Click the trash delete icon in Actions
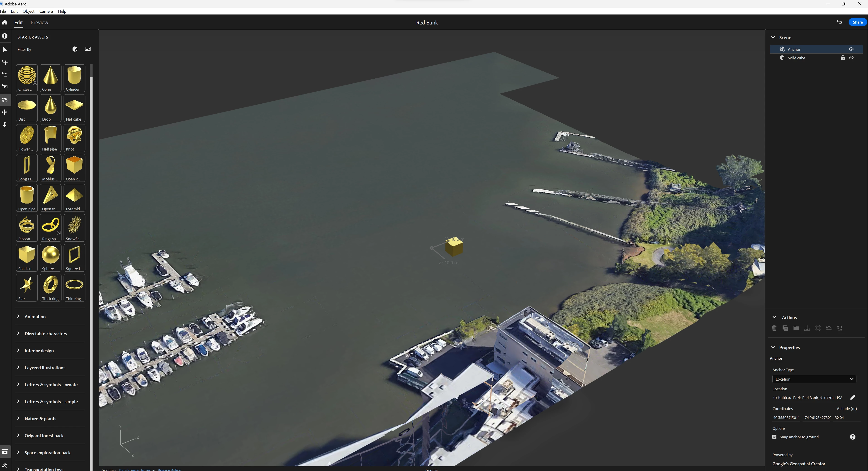Viewport: 868px width, 471px height. tap(774, 328)
